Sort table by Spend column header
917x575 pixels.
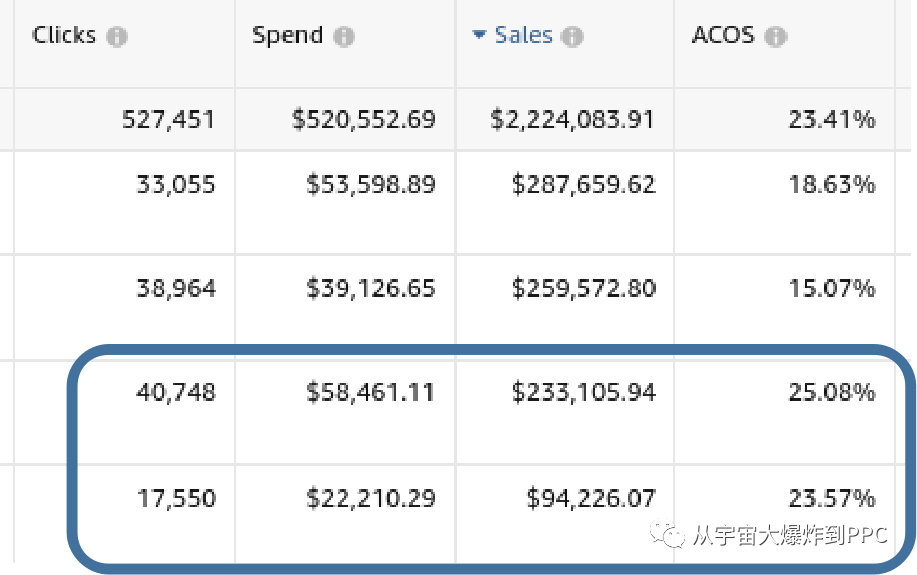tap(287, 35)
